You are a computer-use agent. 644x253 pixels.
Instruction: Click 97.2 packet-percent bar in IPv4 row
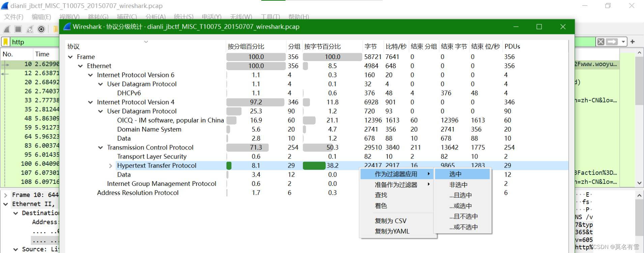point(255,102)
